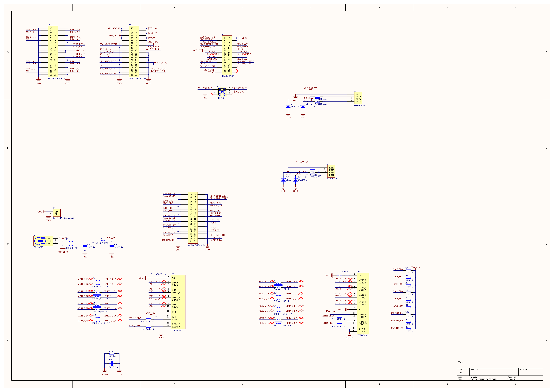Select capacitor C7 symbol
The width and height of the screenshot is (555, 392).
point(112,363)
